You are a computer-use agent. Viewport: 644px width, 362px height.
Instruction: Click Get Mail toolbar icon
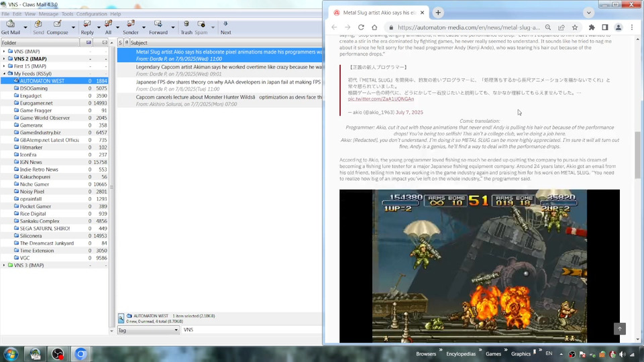pos(10,27)
